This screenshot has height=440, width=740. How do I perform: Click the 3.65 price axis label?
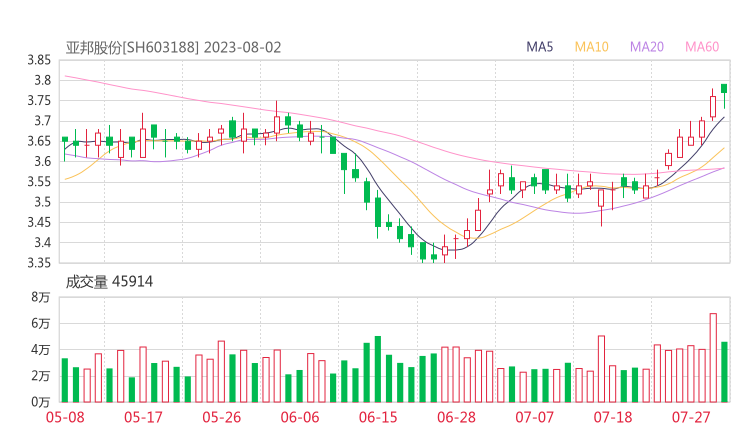39,141
